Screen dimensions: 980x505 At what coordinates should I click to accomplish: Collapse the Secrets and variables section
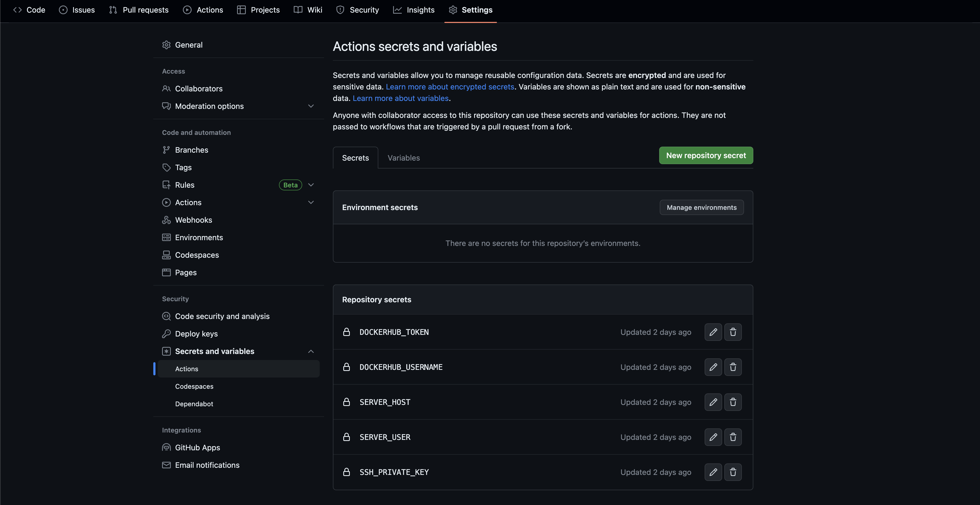click(311, 351)
